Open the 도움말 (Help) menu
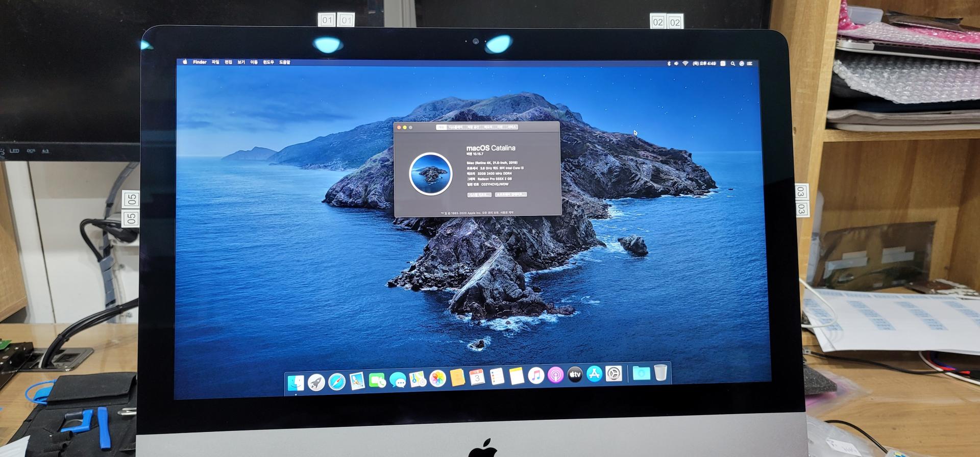 [x=285, y=62]
